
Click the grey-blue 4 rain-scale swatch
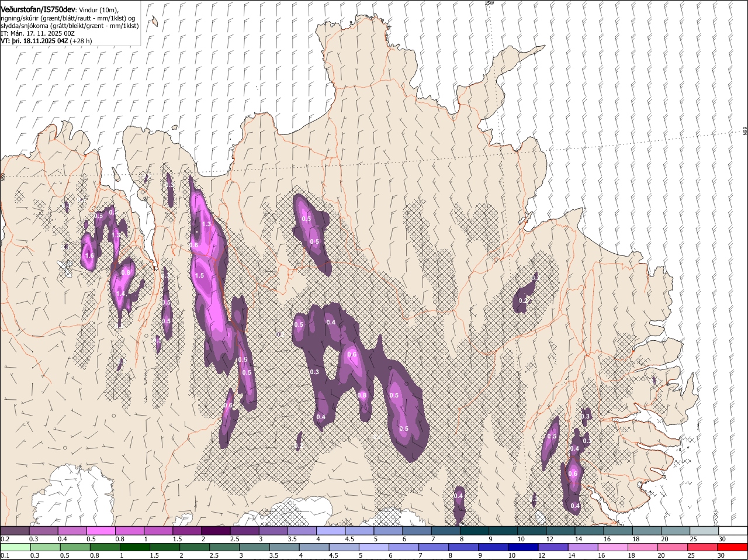click(314, 547)
